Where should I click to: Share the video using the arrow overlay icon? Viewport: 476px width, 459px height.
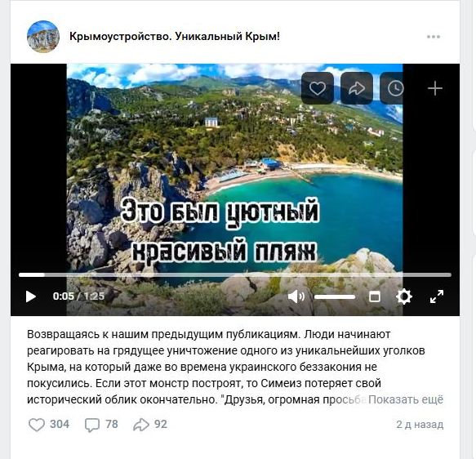click(357, 88)
